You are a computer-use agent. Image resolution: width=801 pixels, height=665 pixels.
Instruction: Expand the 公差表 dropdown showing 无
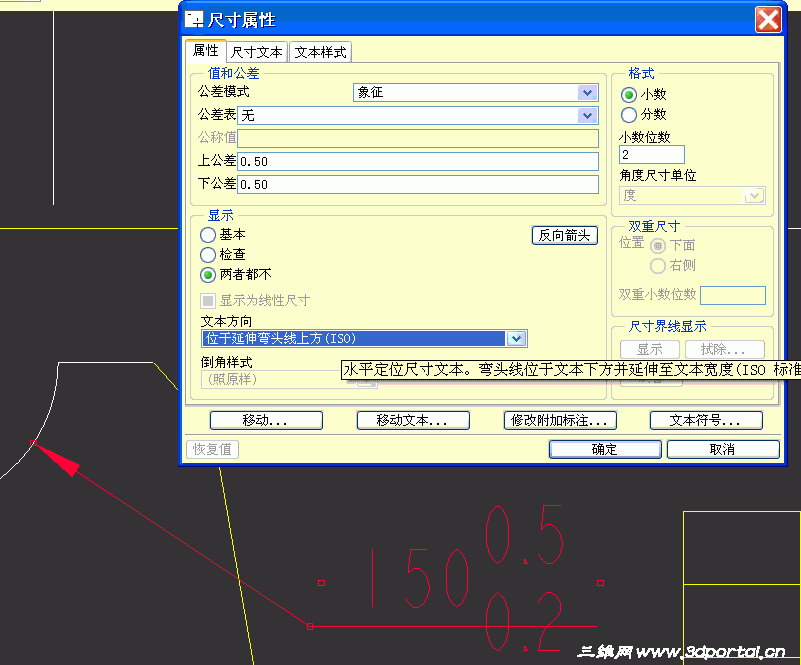pos(587,115)
